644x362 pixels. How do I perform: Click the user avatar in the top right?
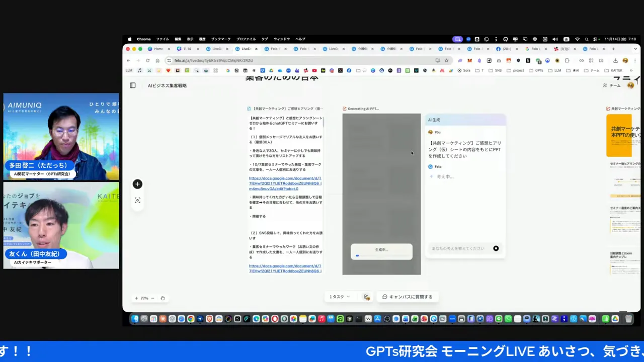coord(630,85)
